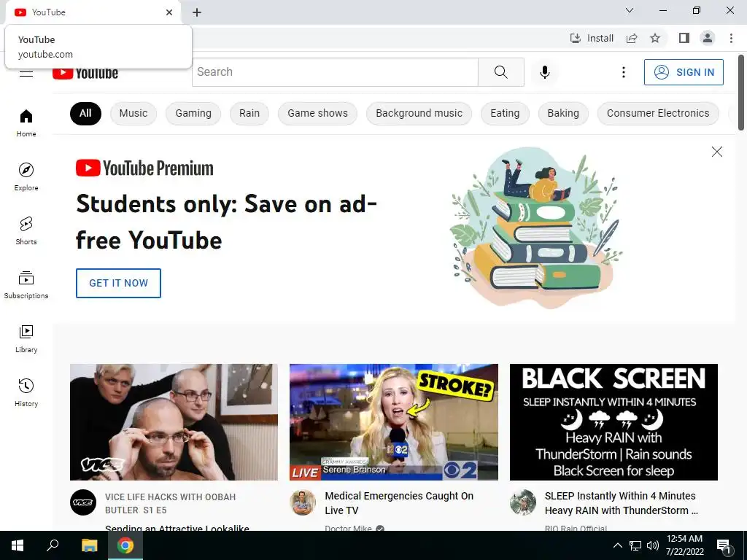Click RIO Rain Official channel avatar
747x560 pixels.
[522, 502]
